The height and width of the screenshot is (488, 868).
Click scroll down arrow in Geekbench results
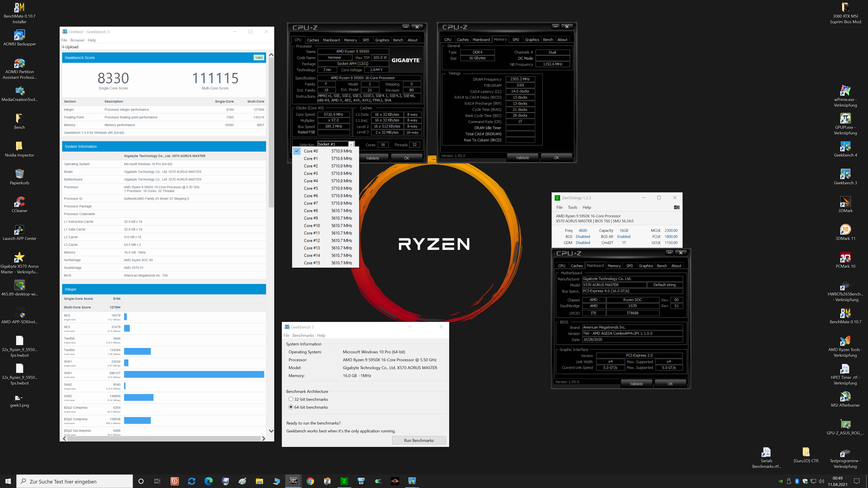tap(271, 431)
